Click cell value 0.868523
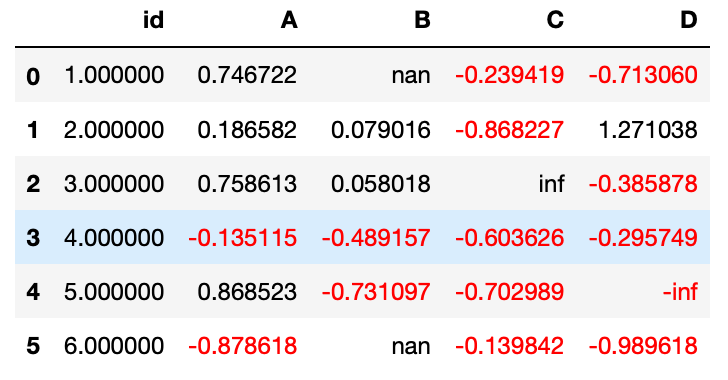The image size is (728, 380). coord(247,292)
